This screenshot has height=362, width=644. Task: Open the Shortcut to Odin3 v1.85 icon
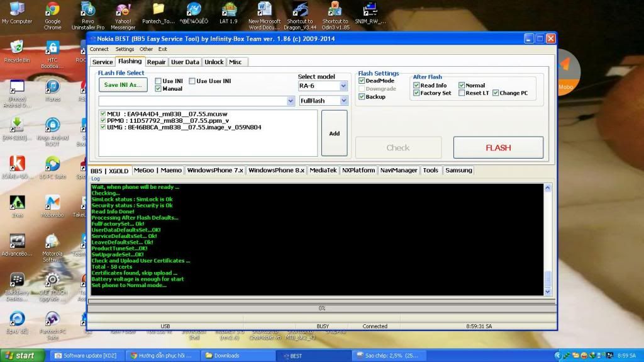pyautogui.click(x=335, y=15)
